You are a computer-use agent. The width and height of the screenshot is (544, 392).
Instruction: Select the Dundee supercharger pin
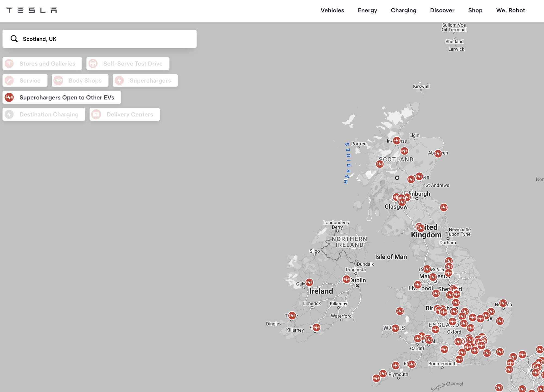pos(419,176)
